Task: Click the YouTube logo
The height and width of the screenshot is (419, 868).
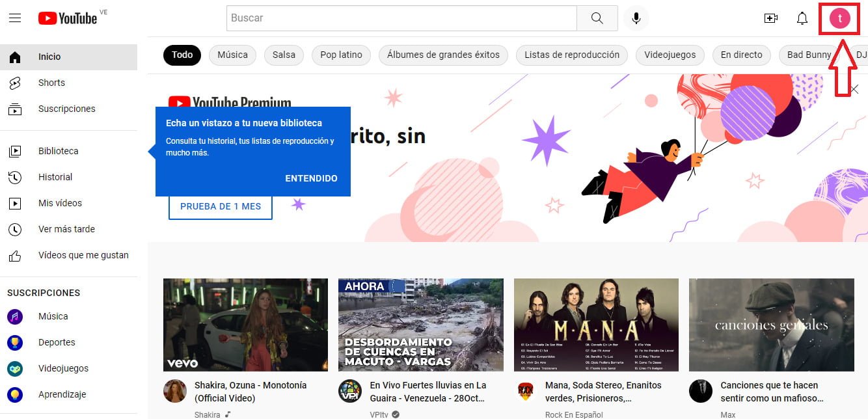Action: coord(68,18)
